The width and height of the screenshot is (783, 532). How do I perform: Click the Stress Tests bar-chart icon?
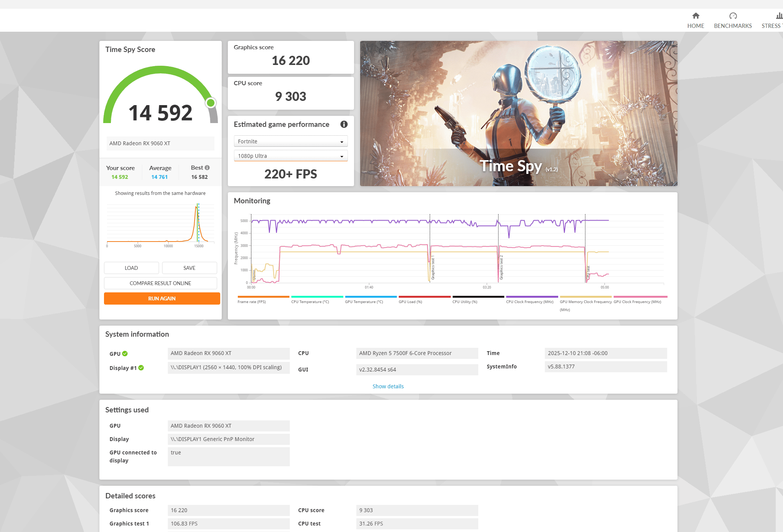coord(778,16)
